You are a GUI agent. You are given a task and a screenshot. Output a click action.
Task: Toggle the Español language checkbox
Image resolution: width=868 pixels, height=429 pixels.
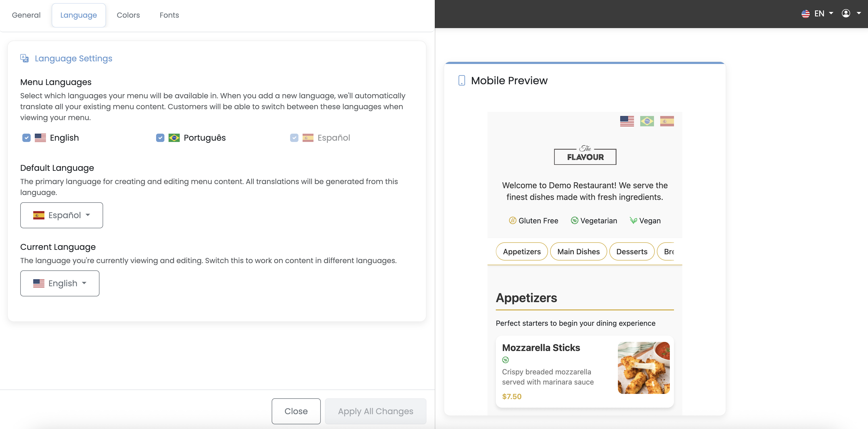(x=294, y=138)
